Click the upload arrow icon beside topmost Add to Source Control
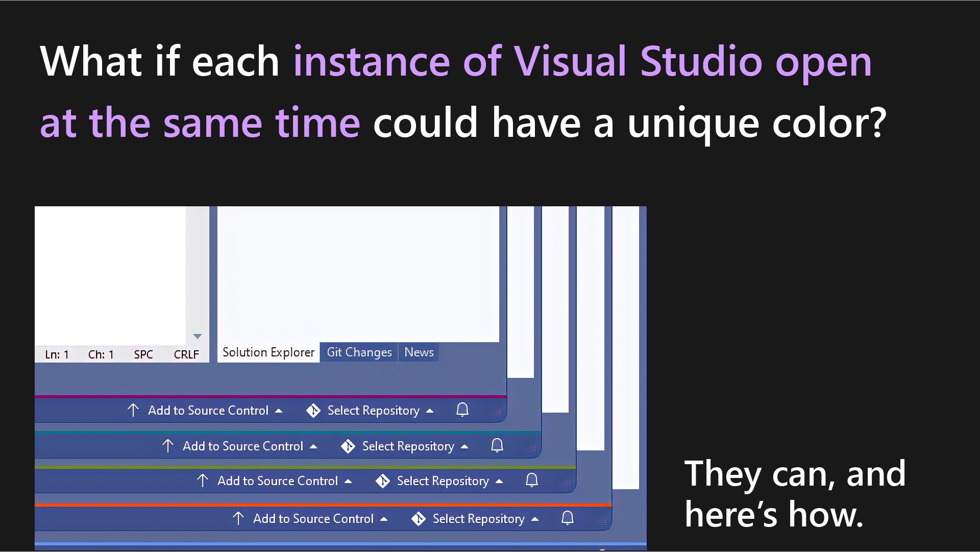 tap(133, 410)
